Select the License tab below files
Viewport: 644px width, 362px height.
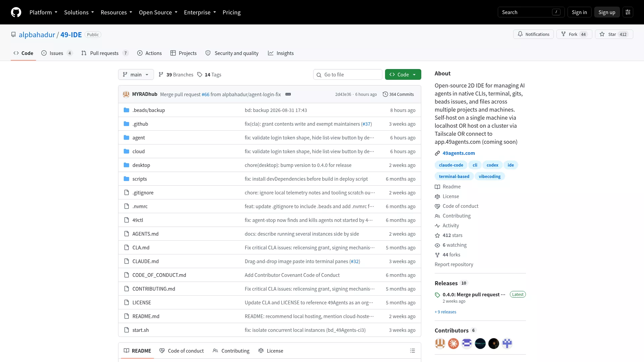[x=271, y=351]
